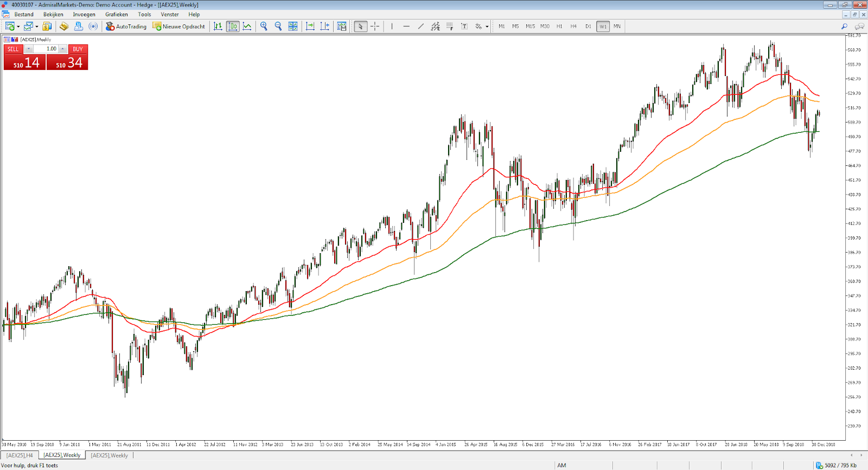Open the Invoegen menu
The height and width of the screenshot is (470, 868).
84,15
